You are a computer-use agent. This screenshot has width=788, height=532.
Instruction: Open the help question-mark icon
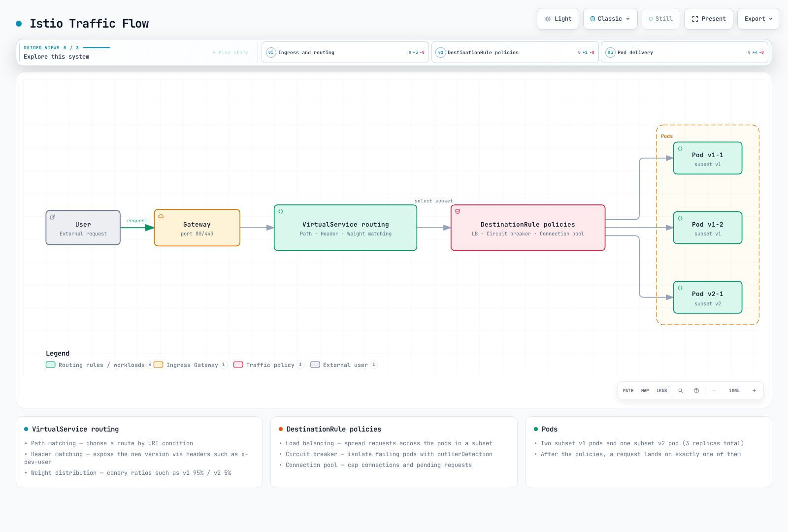[x=696, y=391]
